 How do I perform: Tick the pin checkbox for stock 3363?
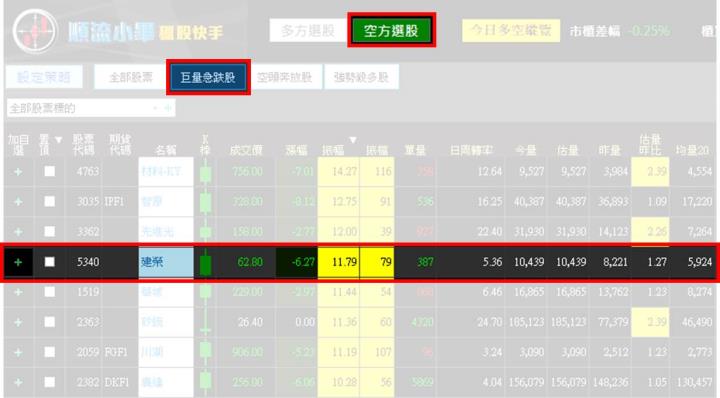(x=50, y=322)
